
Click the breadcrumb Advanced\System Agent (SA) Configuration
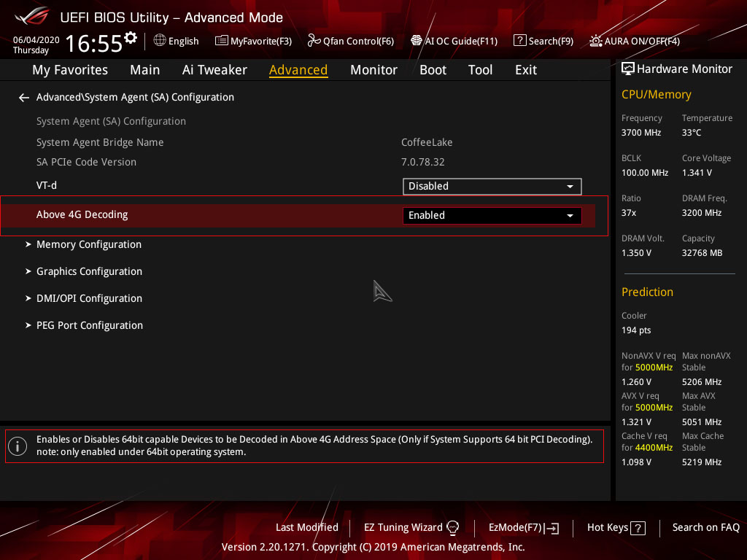(135, 97)
